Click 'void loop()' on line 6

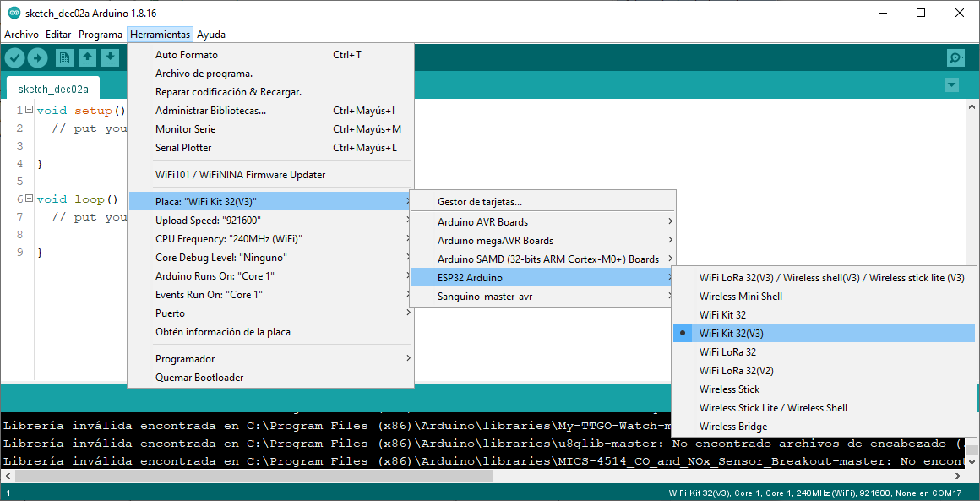coord(78,199)
